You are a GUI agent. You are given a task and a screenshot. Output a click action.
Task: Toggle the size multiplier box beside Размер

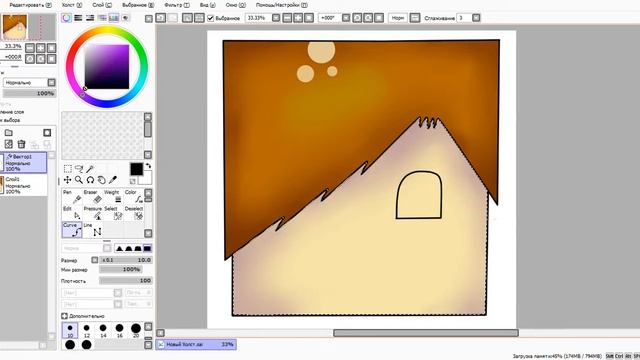point(95,260)
